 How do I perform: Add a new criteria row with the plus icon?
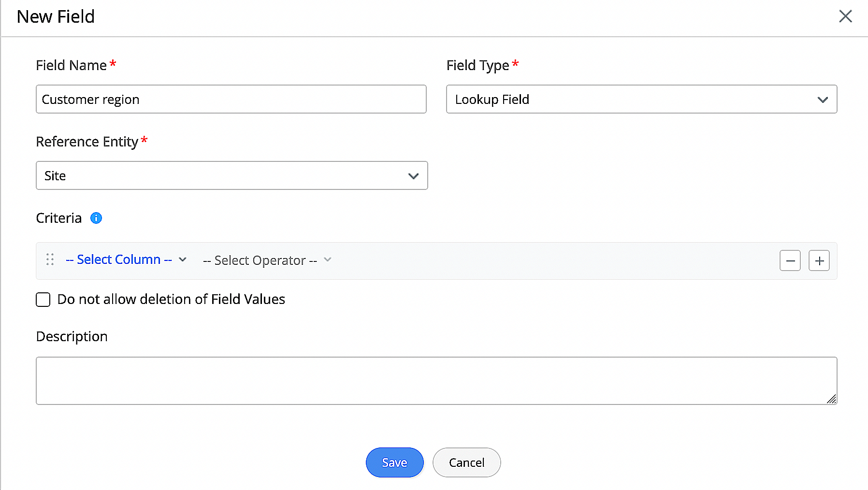(x=819, y=260)
